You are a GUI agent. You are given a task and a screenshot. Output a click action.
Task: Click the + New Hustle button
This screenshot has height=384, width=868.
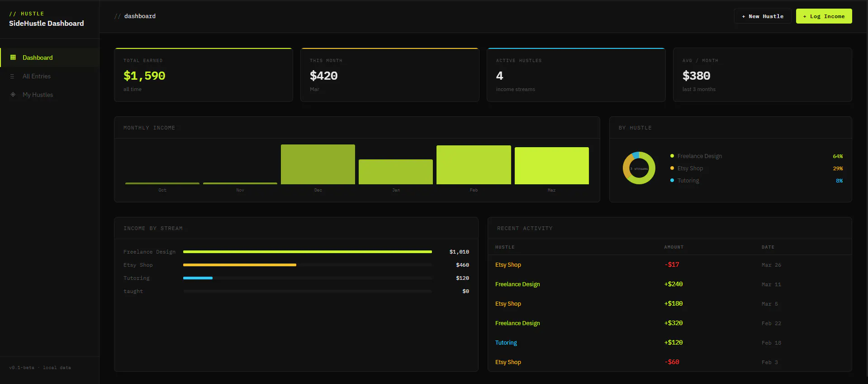click(x=763, y=16)
